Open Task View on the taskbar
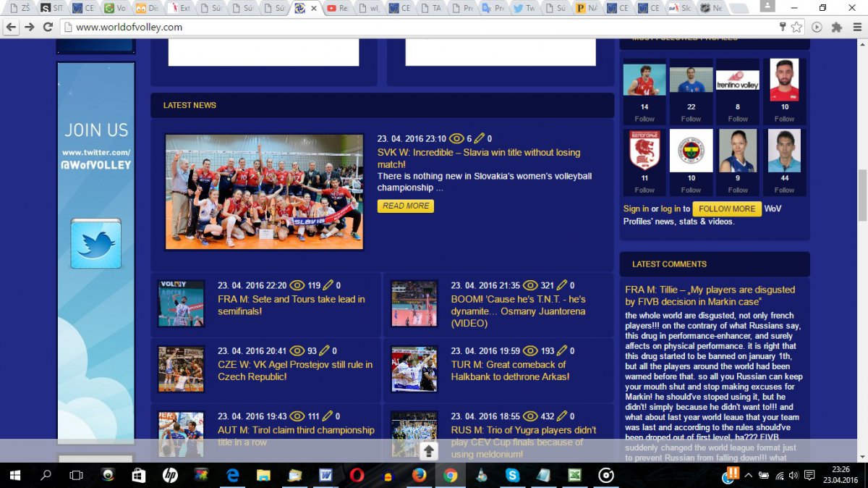The width and height of the screenshot is (868, 488). [x=76, y=475]
